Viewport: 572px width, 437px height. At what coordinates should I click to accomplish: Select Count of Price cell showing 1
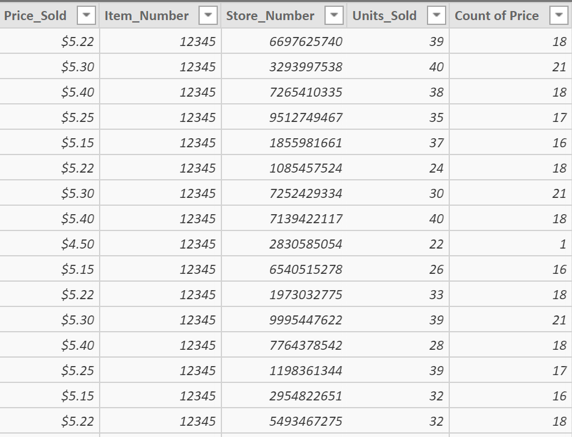(x=510, y=244)
